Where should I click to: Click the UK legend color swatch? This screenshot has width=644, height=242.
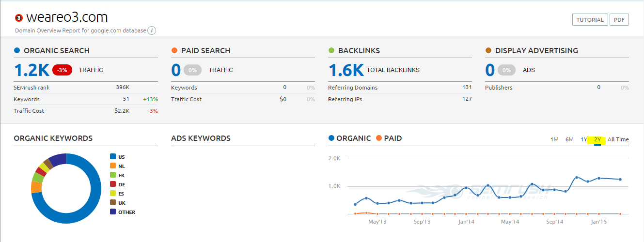(113, 203)
